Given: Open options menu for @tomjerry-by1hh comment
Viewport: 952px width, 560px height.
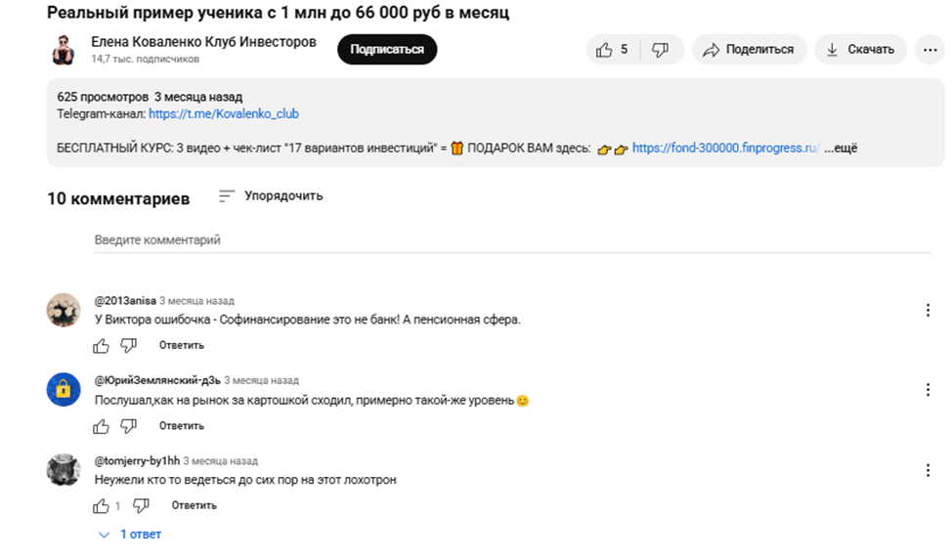Looking at the screenshot, I should tap(928, 470).
